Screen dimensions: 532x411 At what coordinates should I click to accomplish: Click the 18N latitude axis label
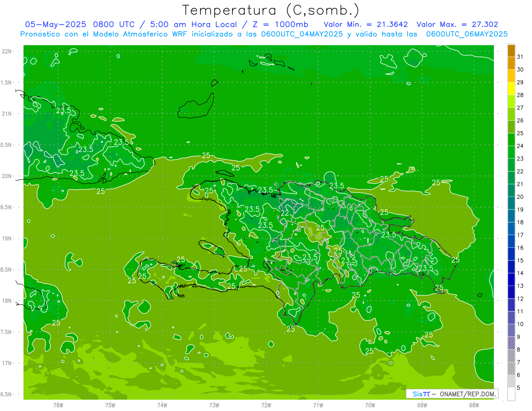point(7,301)
